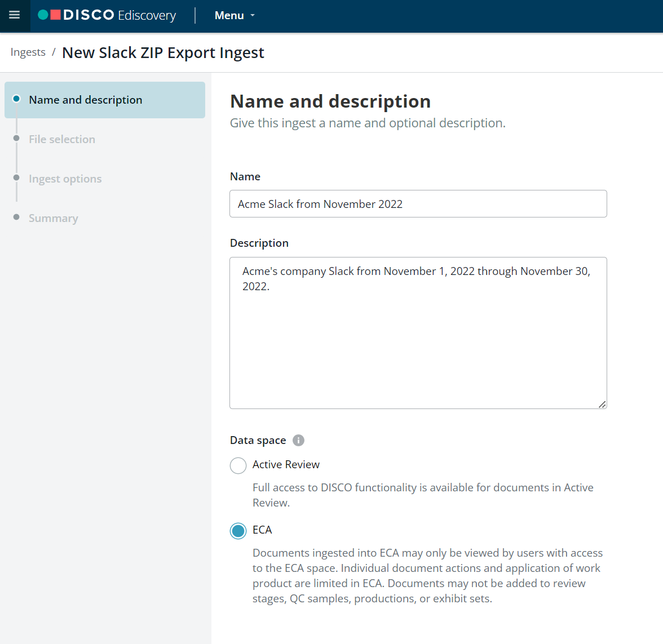Click the Data space label
The width and height of the screenshot is (663, 644).
point(258,441)
